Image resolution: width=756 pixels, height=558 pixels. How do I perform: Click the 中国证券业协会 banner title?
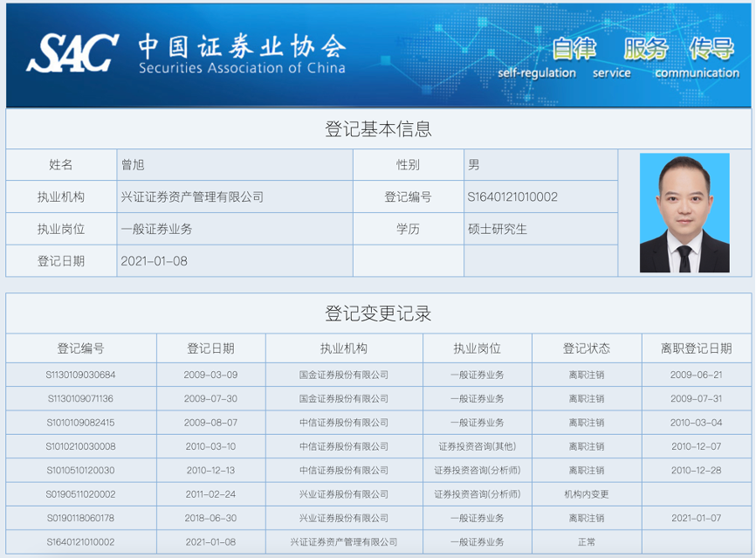242,47
